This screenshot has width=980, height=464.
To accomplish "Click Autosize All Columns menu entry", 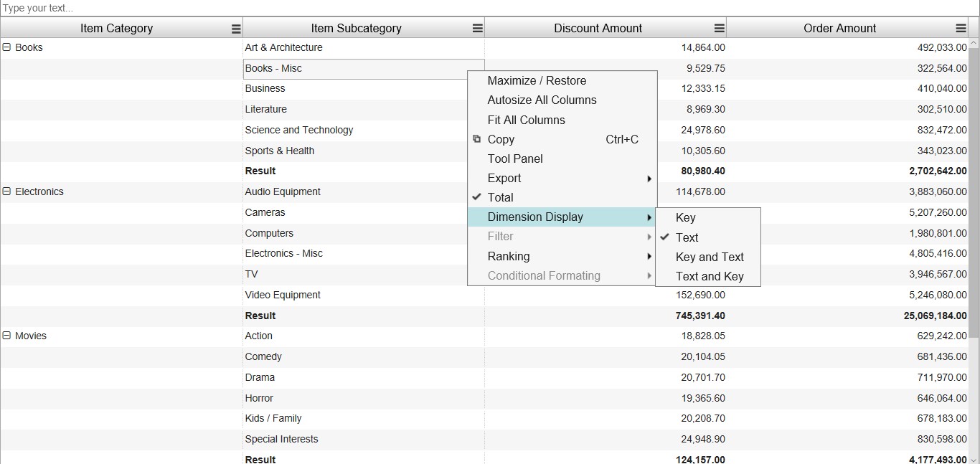I will coord(542,100).
